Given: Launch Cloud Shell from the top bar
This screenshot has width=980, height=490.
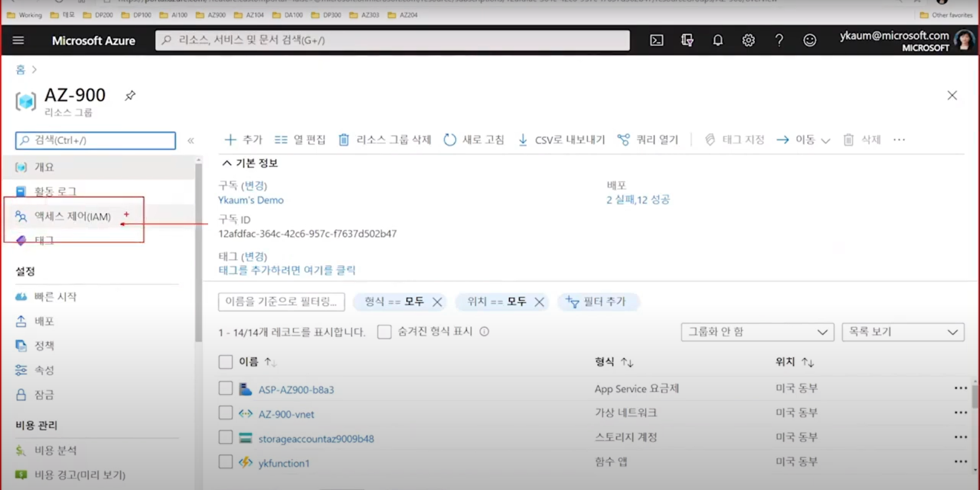Looking at the screenshot, I should (x=656, y=40).
